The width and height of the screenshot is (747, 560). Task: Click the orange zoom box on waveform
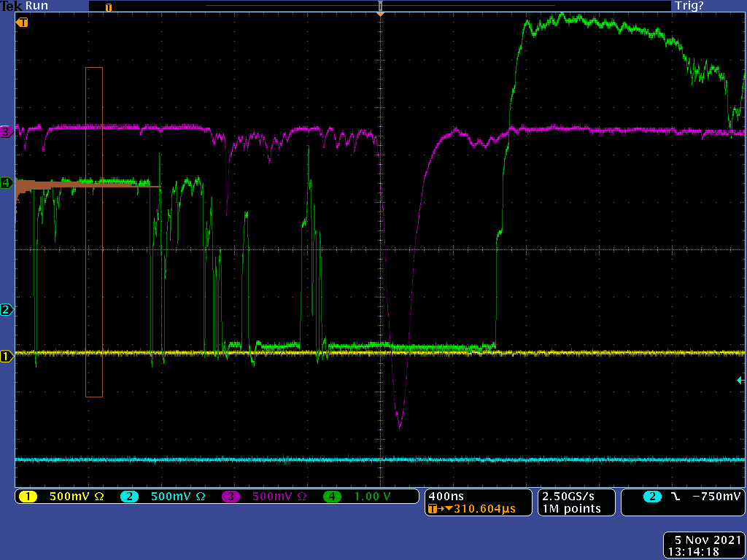point(94,232)
